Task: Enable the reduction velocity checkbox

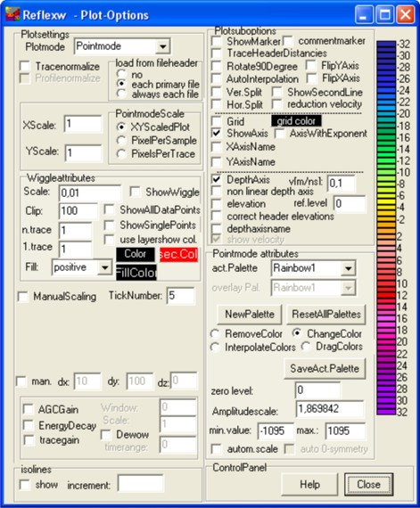Action: pos(276,104)
